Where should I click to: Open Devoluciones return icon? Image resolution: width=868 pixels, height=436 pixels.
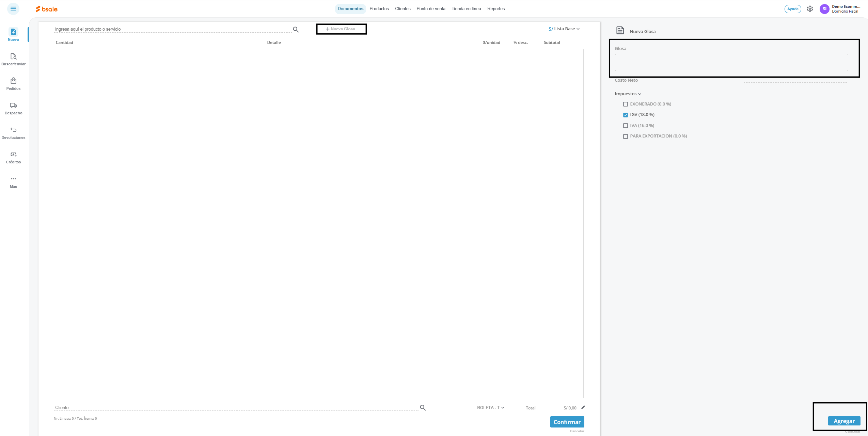pos(13,130)
